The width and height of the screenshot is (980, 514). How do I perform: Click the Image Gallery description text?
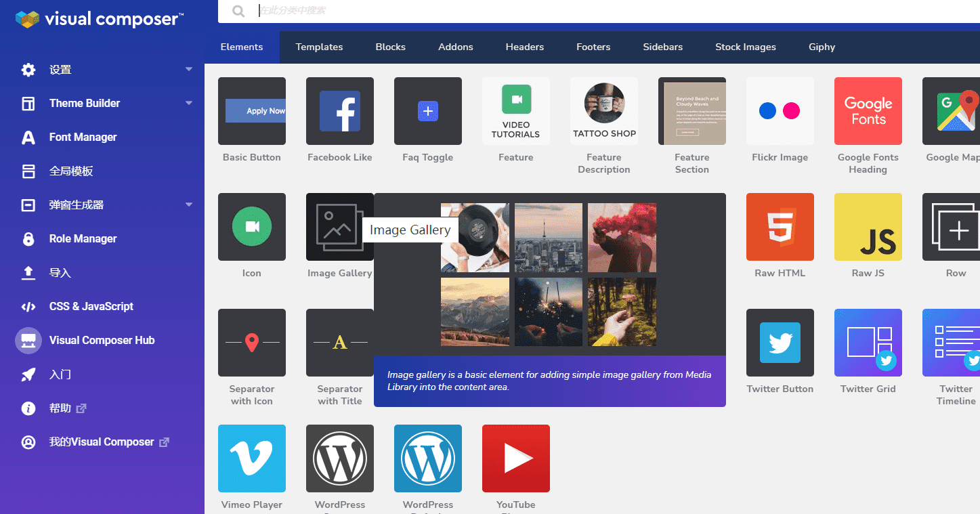549,381
